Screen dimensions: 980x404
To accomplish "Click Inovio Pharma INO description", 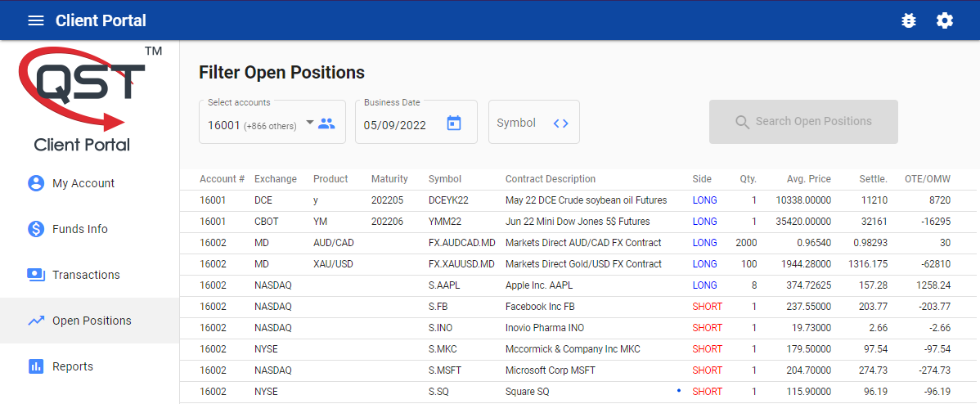I will 545,328.
